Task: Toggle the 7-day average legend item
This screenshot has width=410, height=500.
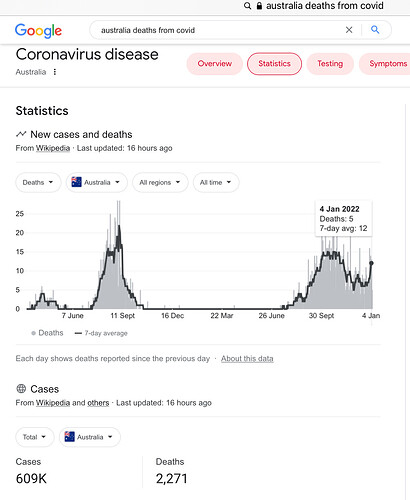Action: [x=101, y=333]
